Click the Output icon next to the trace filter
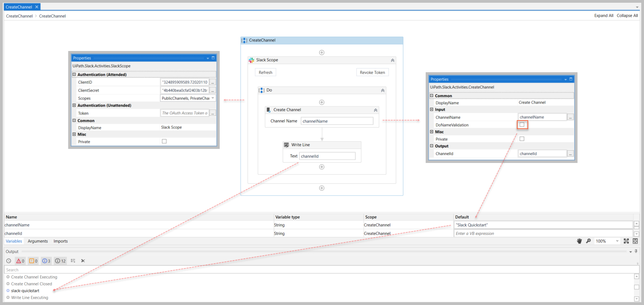This screenshot has height=305, width=644. tap(73, 261)
